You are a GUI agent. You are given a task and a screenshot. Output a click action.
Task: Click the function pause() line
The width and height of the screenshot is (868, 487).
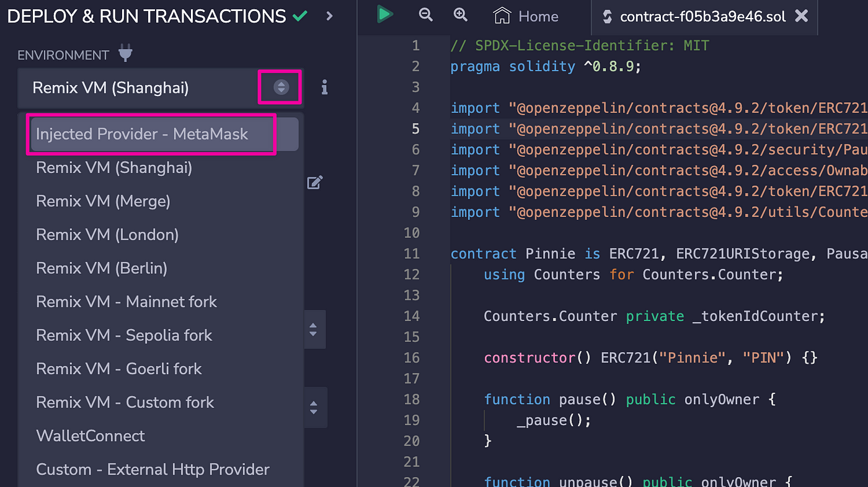630,399
